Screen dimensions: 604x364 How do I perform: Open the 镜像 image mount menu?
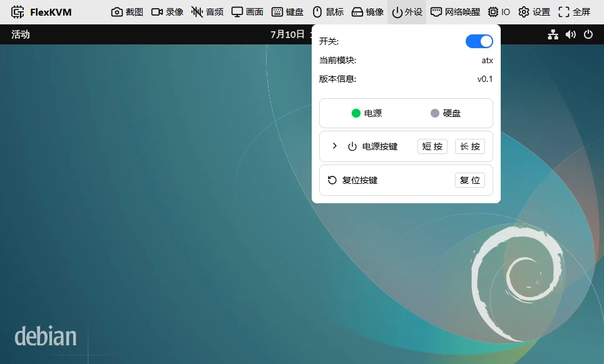tap(367, 12)
